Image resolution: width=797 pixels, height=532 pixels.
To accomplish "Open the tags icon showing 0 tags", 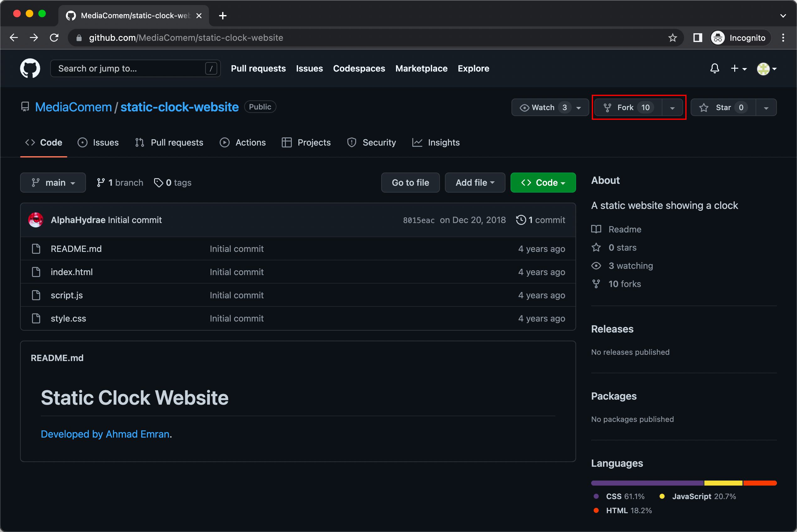I will pos(158,183).
